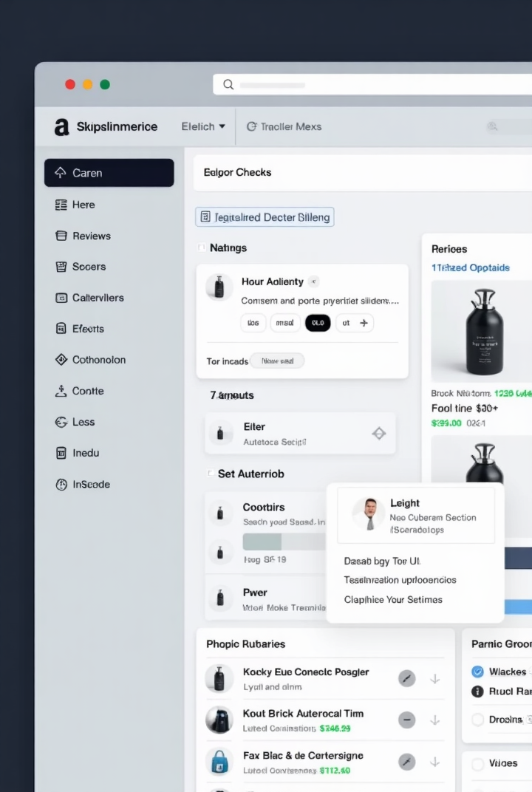The image size is (532, 792).
Task: Click down arrow for Kocky Eue Conecic Posgler
Action: (x=435, y=679)
